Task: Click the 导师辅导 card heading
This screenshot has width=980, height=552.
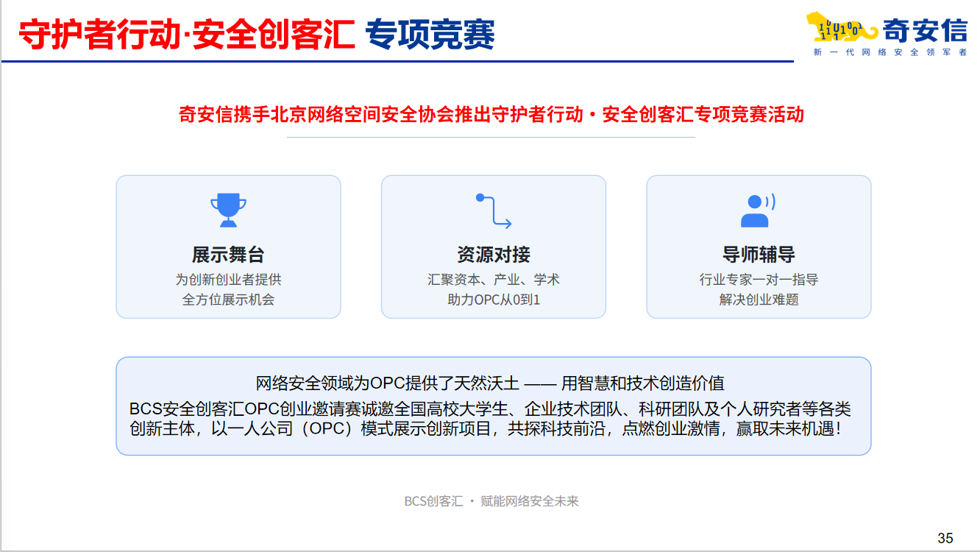Action: [x=759, y=255]
